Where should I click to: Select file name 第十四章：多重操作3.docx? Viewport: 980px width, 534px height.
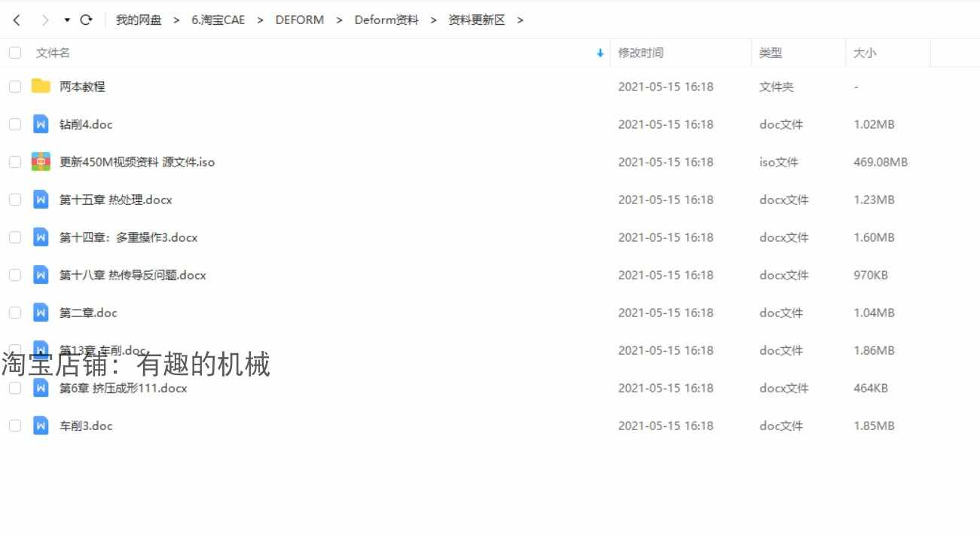[129, 237]
